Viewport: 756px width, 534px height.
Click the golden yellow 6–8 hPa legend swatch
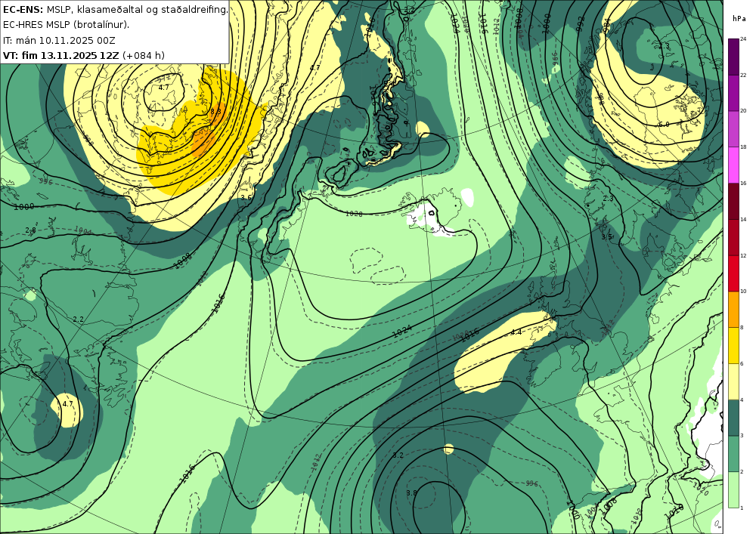[x=733, y=345]
